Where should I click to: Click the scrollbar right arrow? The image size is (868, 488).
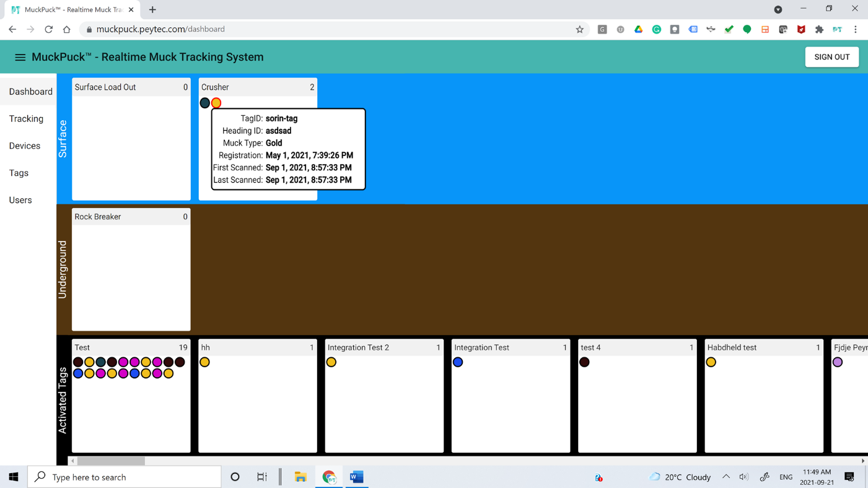[x=863, y=461]
